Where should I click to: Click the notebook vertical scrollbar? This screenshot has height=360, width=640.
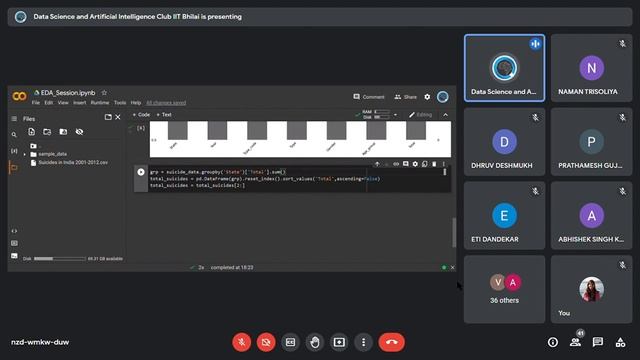(454, 232)
